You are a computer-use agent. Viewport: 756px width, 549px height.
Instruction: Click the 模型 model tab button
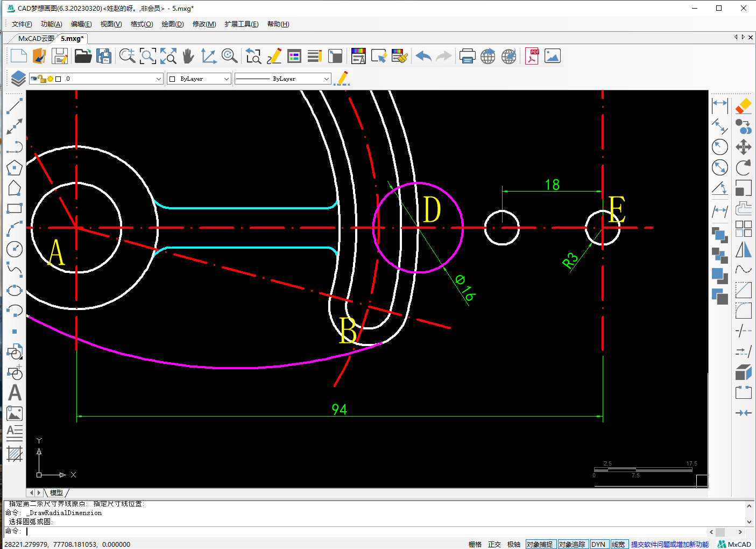[x=56, y=492]
